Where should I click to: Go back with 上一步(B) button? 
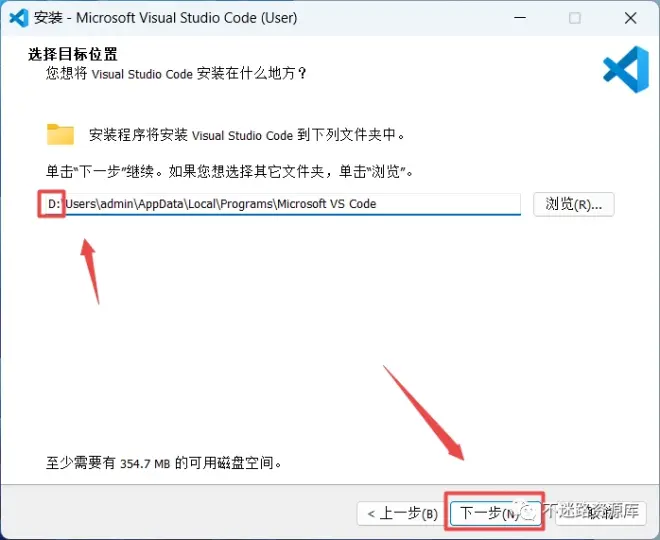[x=402, y=513]
